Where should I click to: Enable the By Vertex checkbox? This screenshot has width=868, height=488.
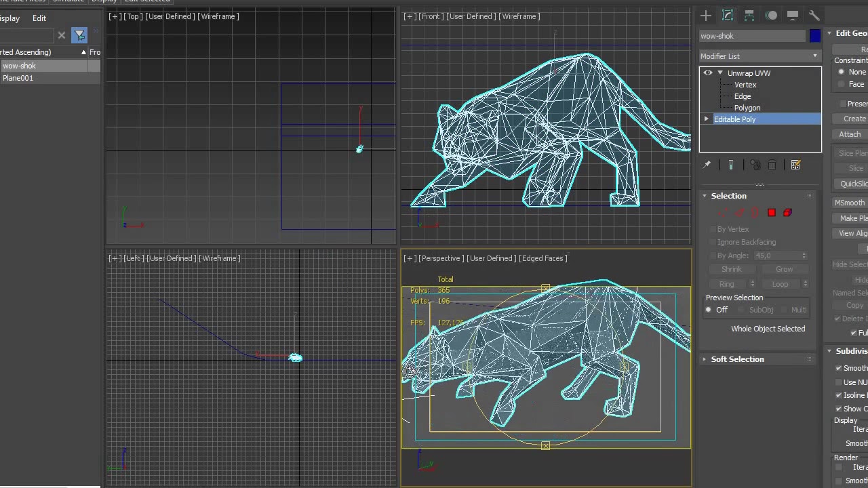pos(712,229)
